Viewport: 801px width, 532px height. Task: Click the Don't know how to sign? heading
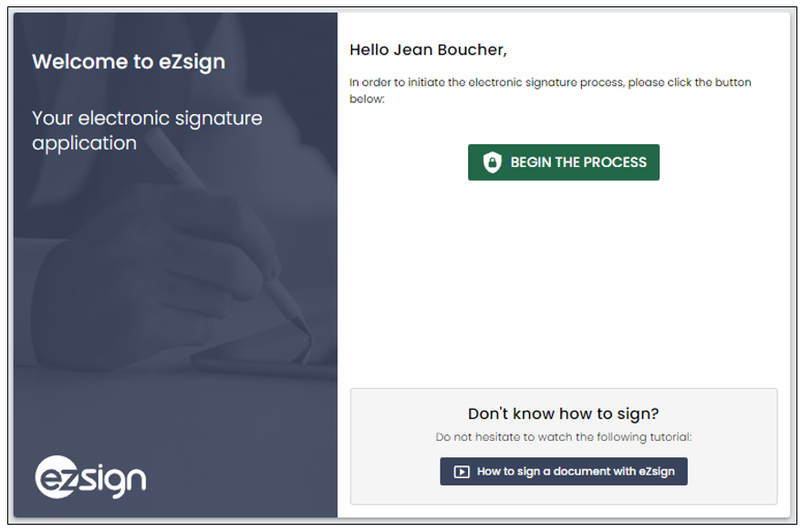[564, 413]
